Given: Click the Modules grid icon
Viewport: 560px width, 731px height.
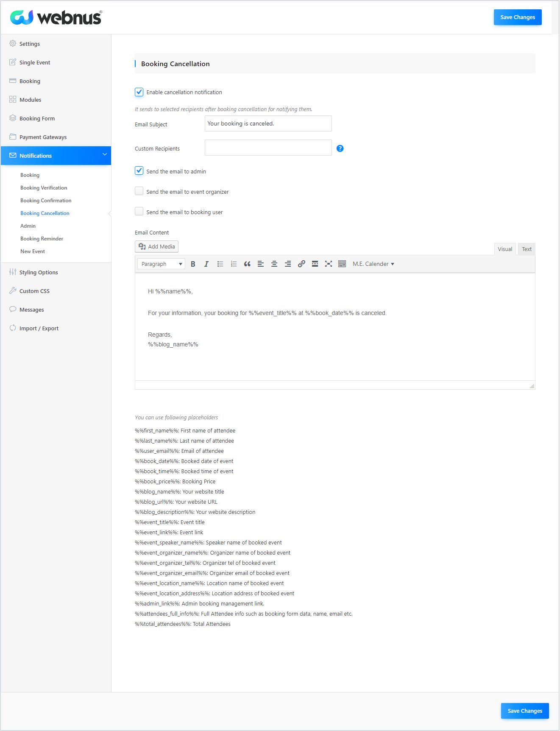Looking at the screenshot, I should coord(13,99).
